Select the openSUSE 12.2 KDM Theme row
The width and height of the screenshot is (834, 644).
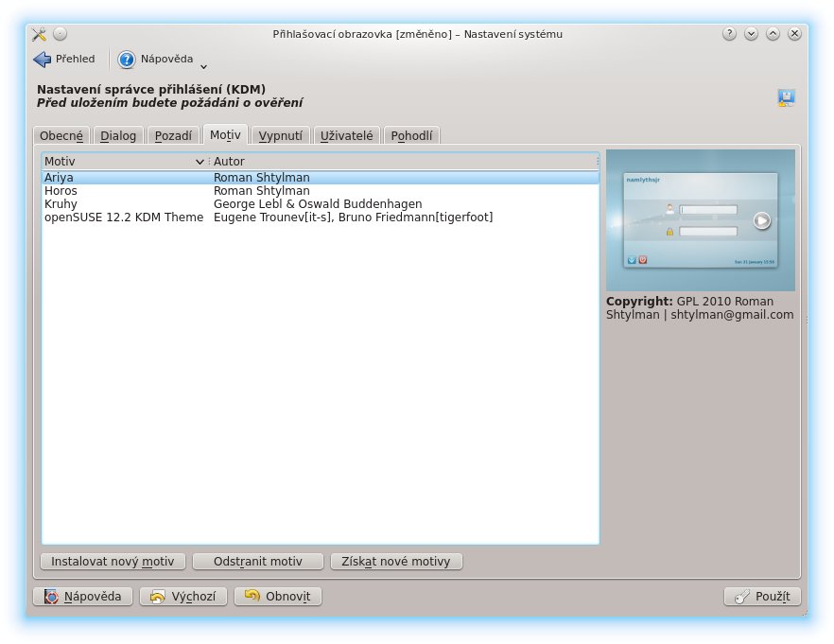click(124, 218)
